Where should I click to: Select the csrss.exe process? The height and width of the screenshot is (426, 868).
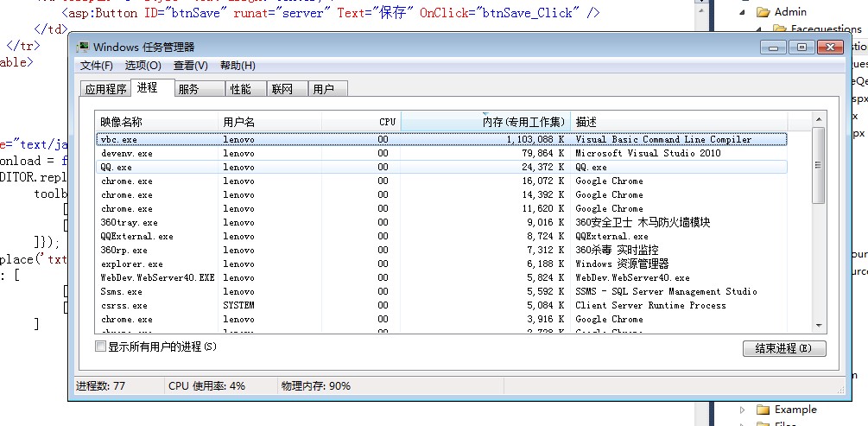pos(441,306)
